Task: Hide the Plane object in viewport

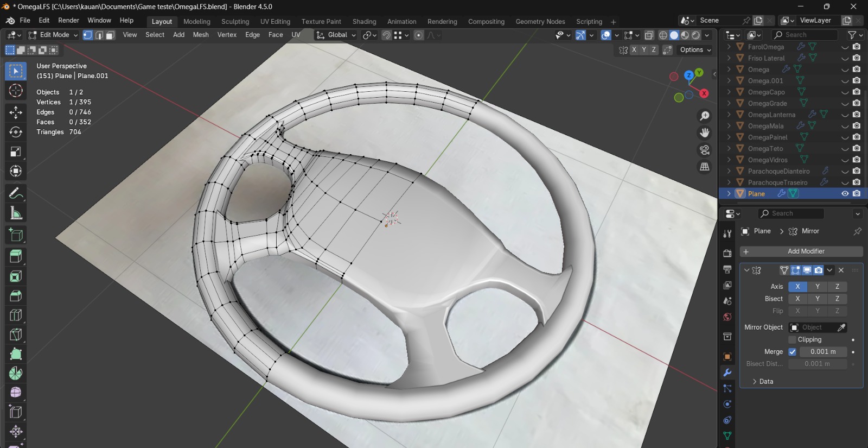Action: (845, 194)
